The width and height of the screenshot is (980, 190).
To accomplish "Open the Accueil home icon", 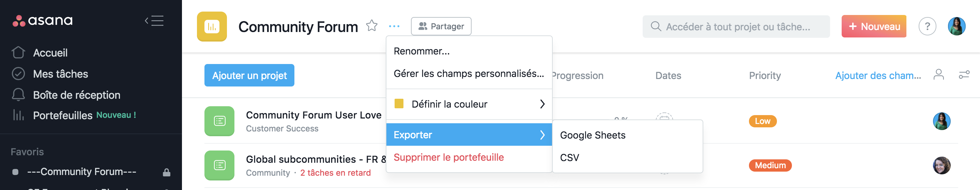I will pos(18,52).
